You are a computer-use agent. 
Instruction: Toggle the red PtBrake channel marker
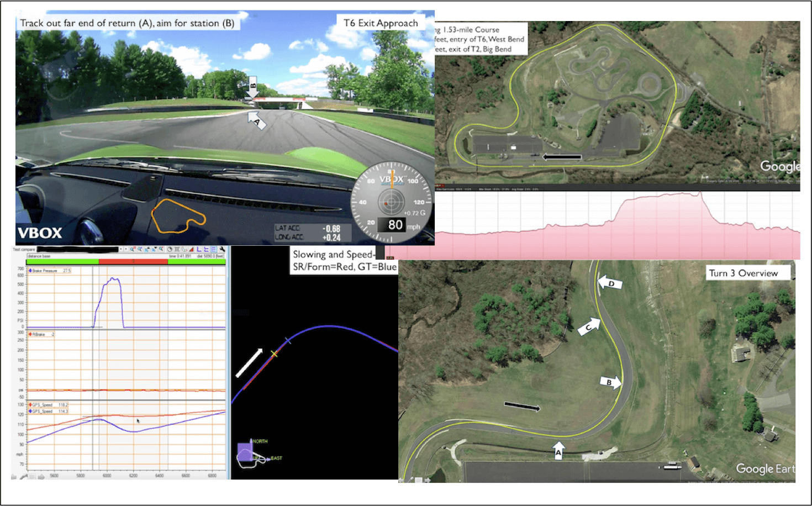30,333
